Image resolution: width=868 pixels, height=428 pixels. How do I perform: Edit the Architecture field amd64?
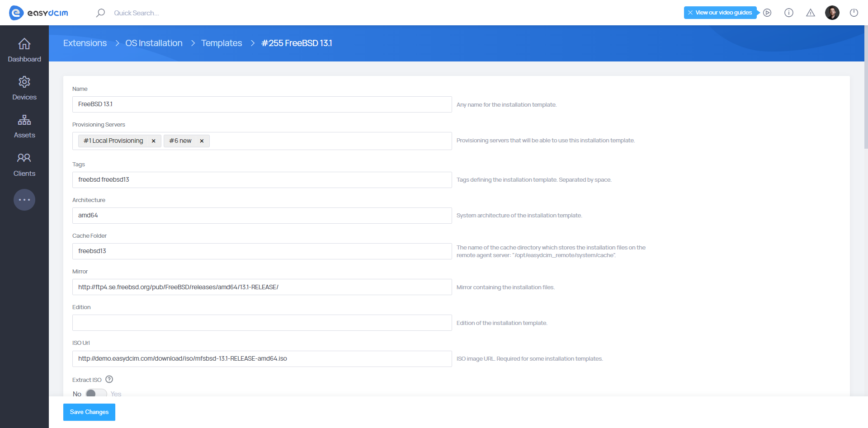pyautogui.click(x=262, y=216)
